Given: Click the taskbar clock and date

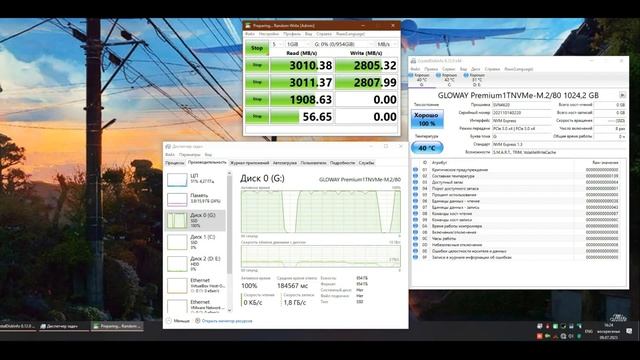Looking at the screenshot, I should point(609,331).
